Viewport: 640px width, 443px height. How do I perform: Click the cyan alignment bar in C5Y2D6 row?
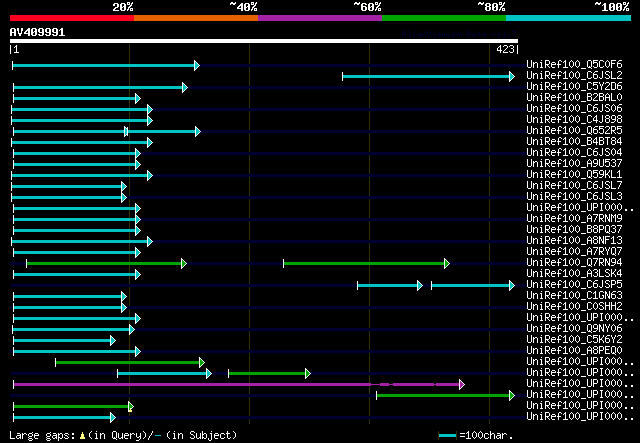[100, 87]
